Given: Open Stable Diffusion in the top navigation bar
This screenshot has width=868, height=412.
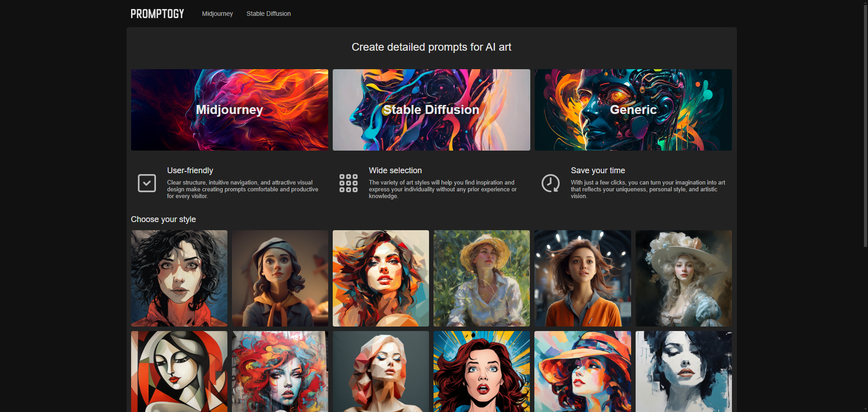Looking at the screenshot, I should click(269, 14).
